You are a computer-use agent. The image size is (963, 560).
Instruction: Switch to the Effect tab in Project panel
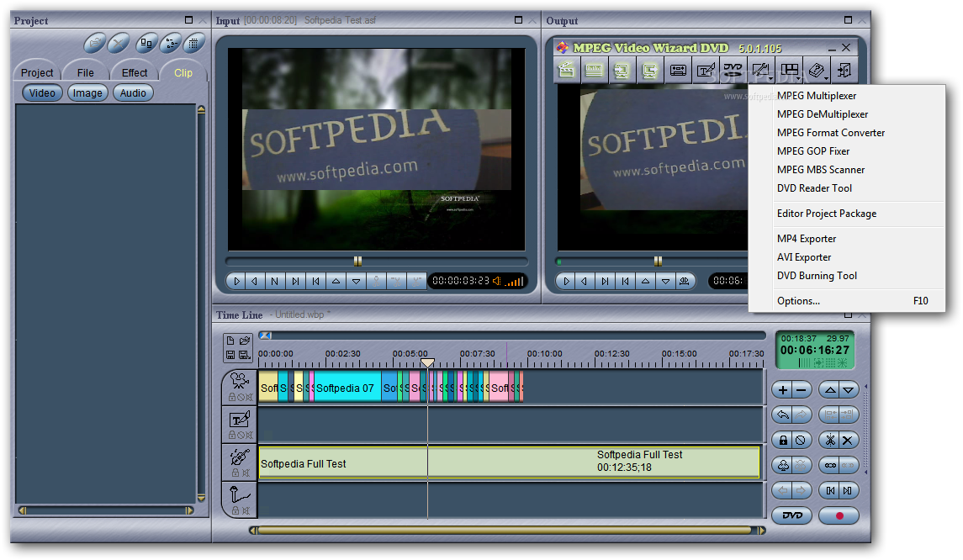(134, 72)
